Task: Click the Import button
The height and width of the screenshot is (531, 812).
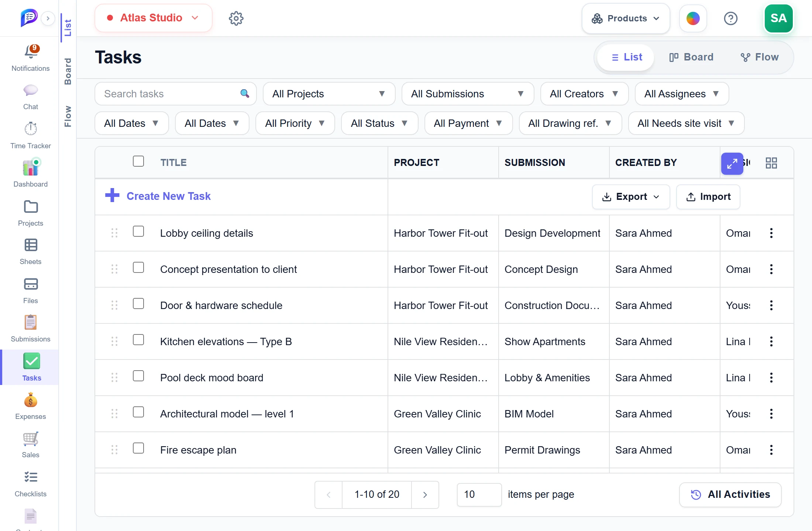Action: click(x=708, y=197)
